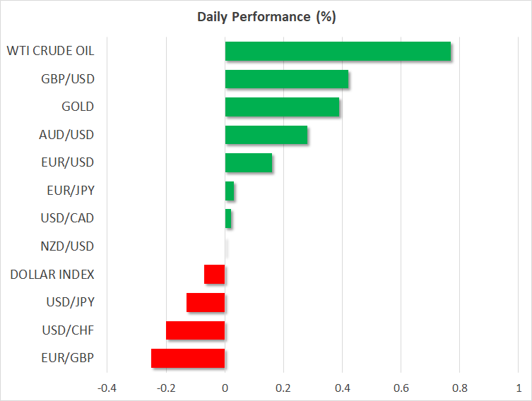
Task: Click the EUR/GBP category label
Action: coord(68,358)
